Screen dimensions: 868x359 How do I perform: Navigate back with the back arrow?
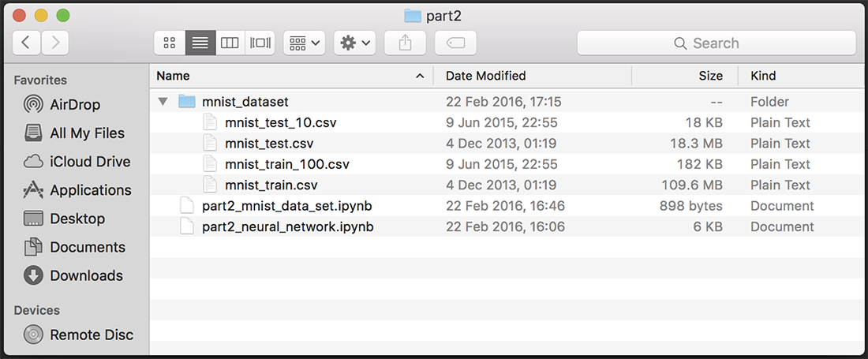tap(26, 43)
